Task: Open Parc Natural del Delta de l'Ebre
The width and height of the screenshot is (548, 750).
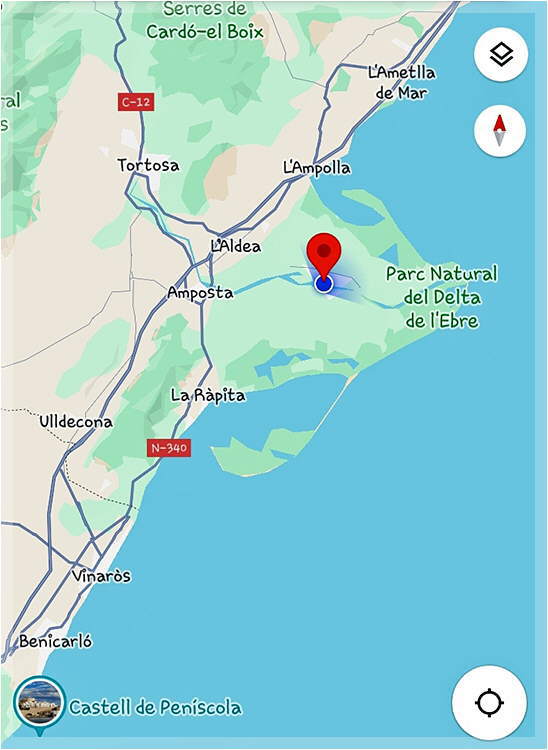Action: [x=442, y=298]
